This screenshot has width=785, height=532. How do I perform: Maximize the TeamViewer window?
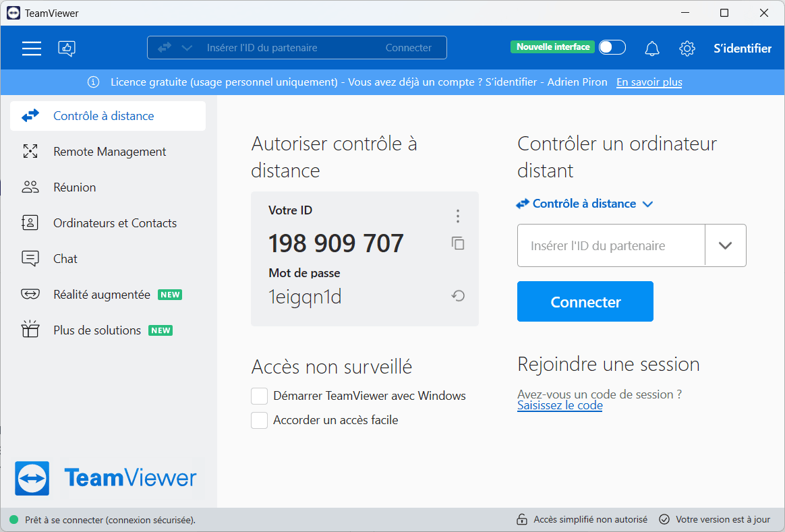[x=724, y=13]
